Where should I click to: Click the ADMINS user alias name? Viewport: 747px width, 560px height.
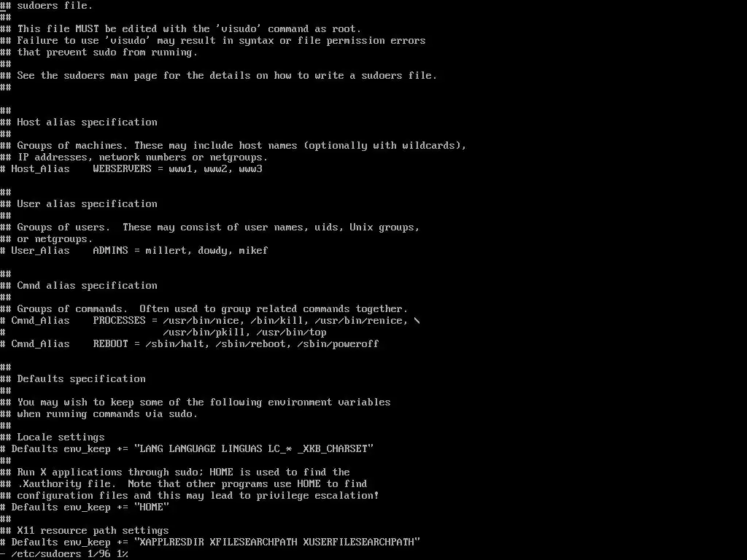pos(111,251)
